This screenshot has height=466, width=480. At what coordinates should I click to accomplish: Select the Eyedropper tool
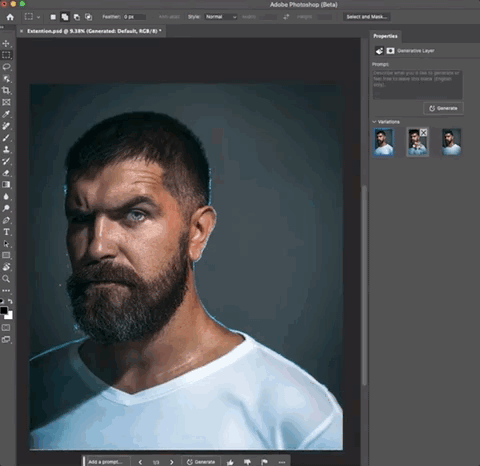pos(6,114)
